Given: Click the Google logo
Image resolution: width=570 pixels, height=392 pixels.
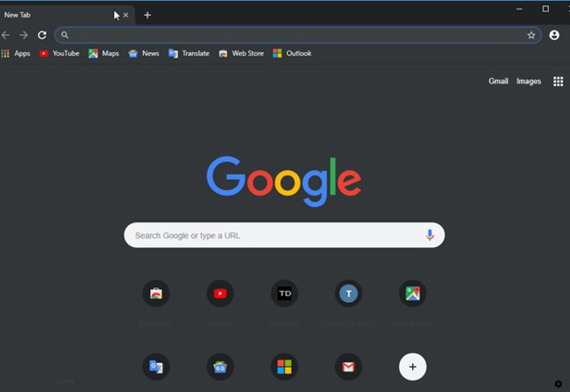Looking at the screenshot, I should [284, 181].
